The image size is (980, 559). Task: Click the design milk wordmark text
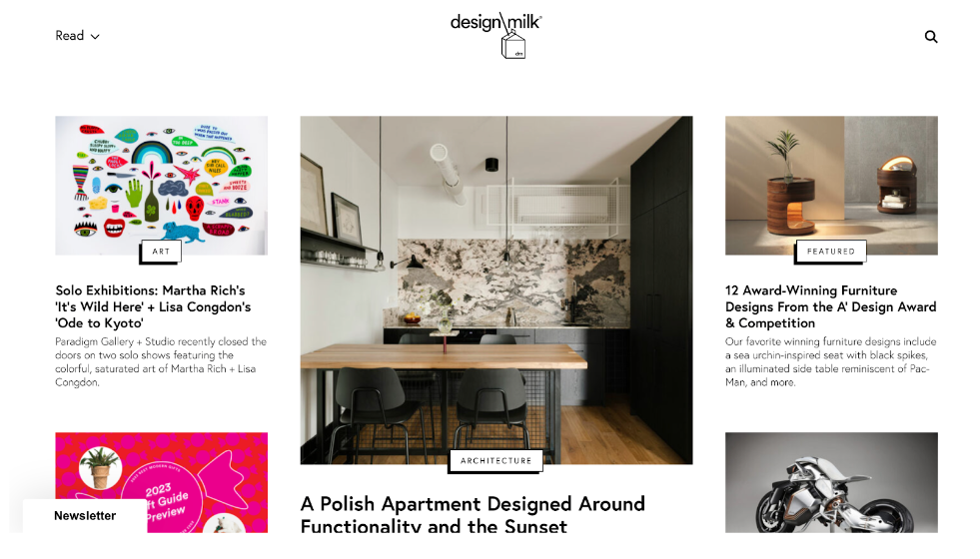click(x=495, y=23)
